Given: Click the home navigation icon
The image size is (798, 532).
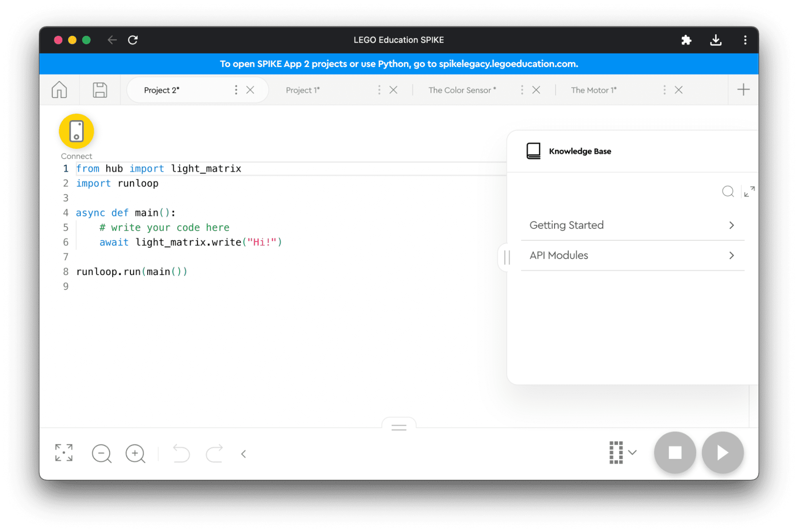Looking at the screenshot, I should pyautogui.click(x=61, y=90).
